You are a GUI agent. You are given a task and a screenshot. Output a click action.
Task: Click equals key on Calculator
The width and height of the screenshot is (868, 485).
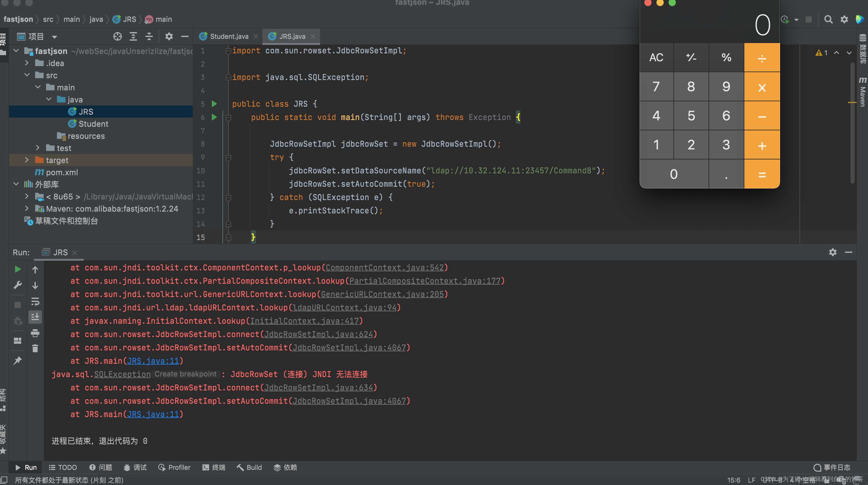[x=762, y=174]
